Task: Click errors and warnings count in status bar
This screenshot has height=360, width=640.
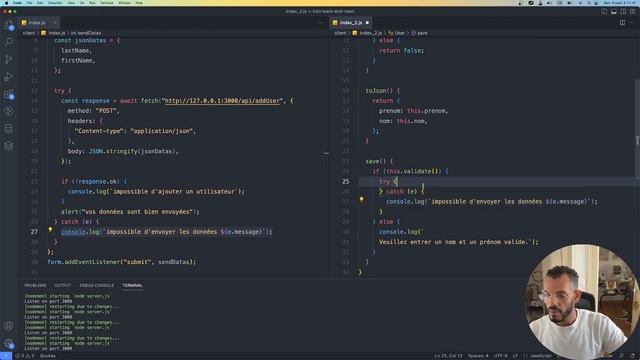Action: point(24,356)
